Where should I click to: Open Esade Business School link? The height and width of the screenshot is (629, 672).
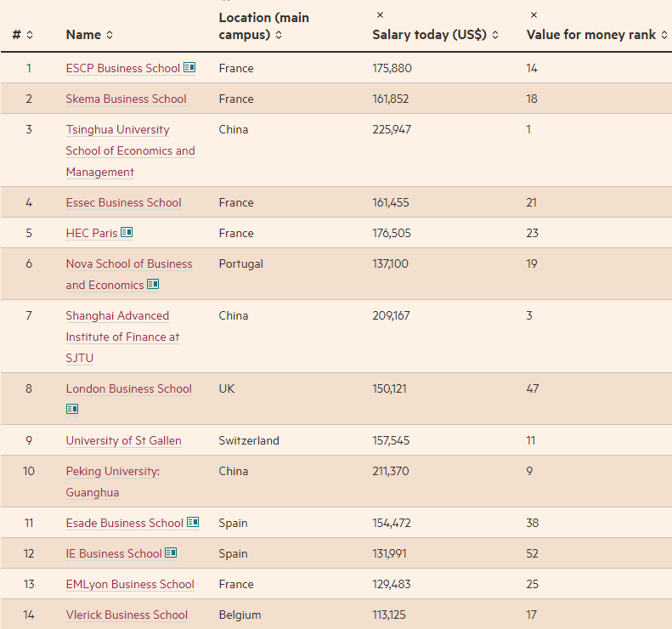(125, 523)
